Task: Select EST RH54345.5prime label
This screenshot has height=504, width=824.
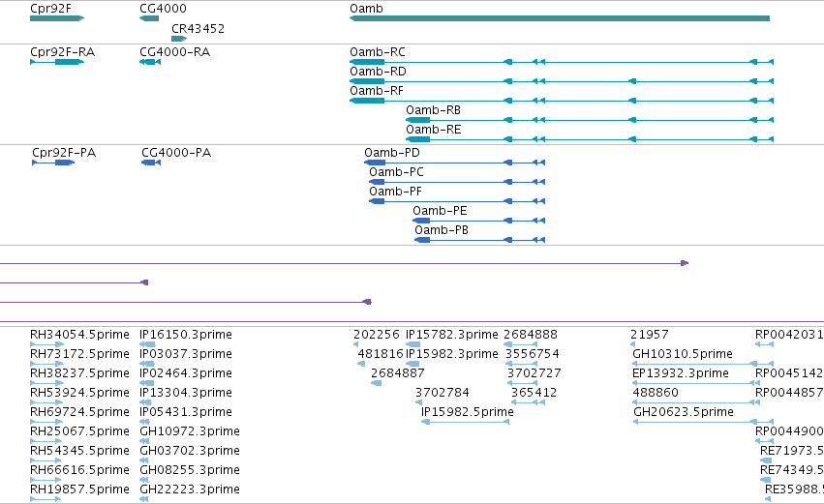Action: pyautogui.click(x=79, y=451)
